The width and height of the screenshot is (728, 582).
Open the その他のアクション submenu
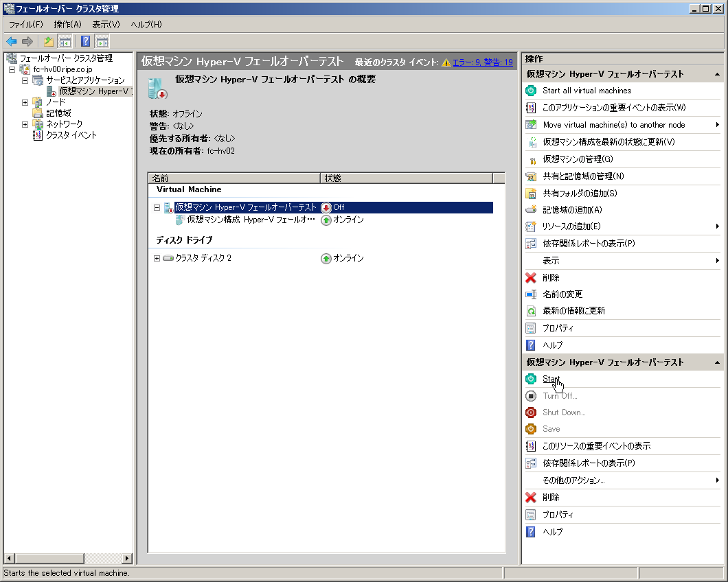point(717,480)
